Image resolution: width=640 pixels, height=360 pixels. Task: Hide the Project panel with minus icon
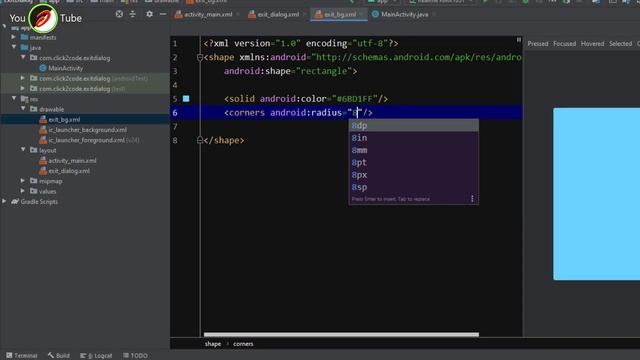click(163, 14)
